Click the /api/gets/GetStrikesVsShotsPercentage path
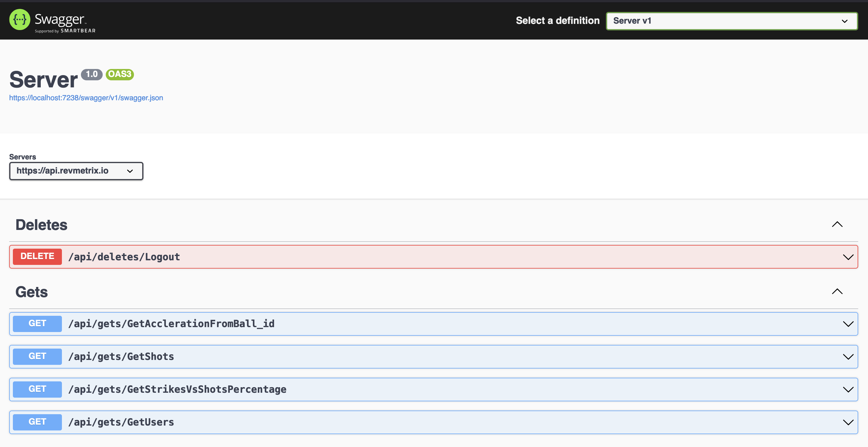This screenshot has height=447, width=868. (177, 390)
